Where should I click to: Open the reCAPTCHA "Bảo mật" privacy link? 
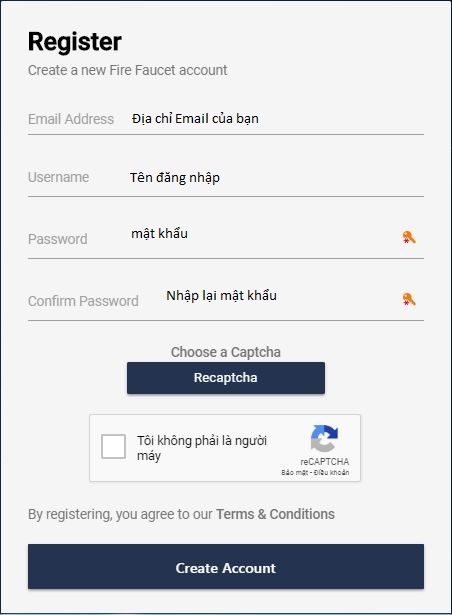294,473
